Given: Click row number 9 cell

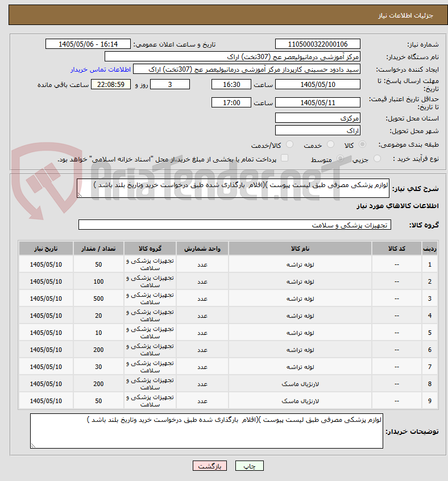Looking at the screenshot, I should 430,401.
